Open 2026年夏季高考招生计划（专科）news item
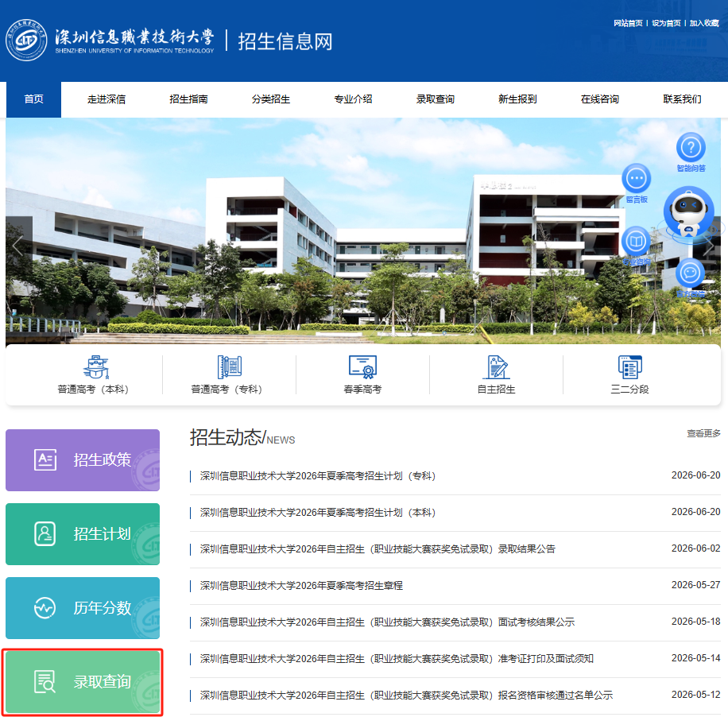This screenshot has height=717, width=728. [318, 476]
